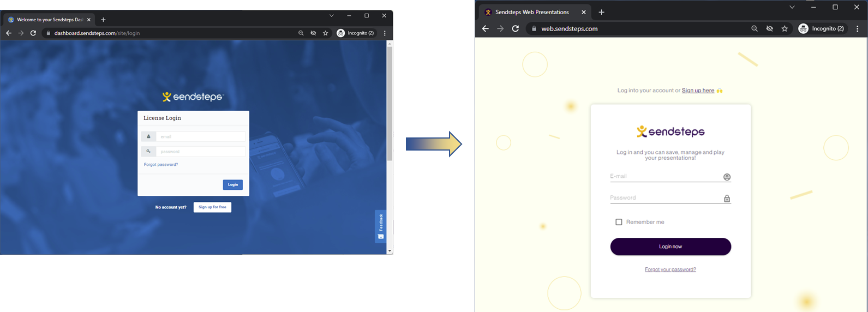
Task: Click the Sendsteps logo in the web login card
Action: coord(671,131)
